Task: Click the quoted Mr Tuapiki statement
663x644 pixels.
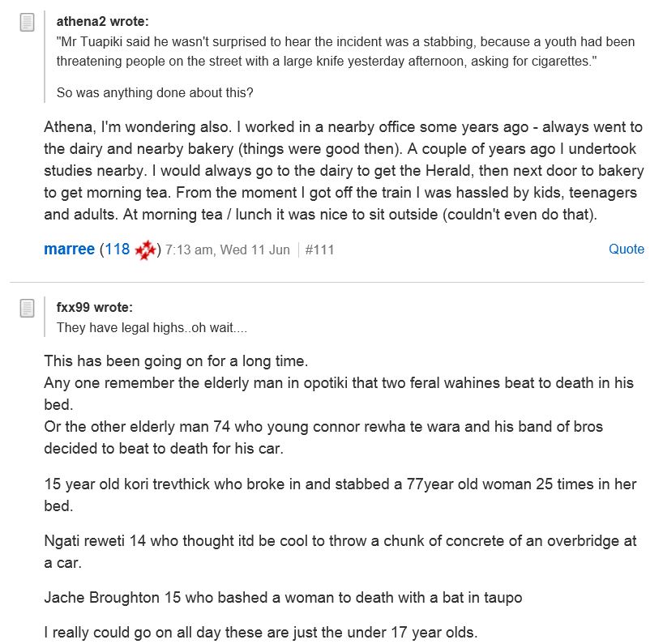Action: [345, 50]
